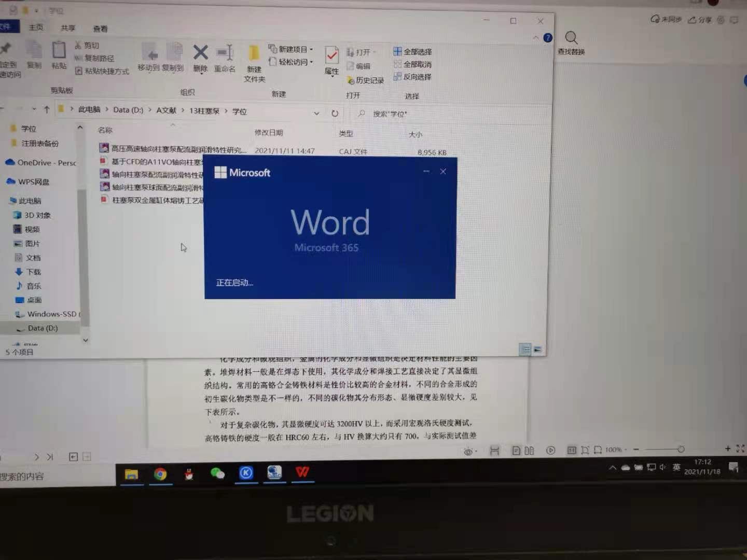The width and height of the screenshot is (747, 560).
Task: Select 下载 folder in navigation pane
Action: click(x=28, y=272)
